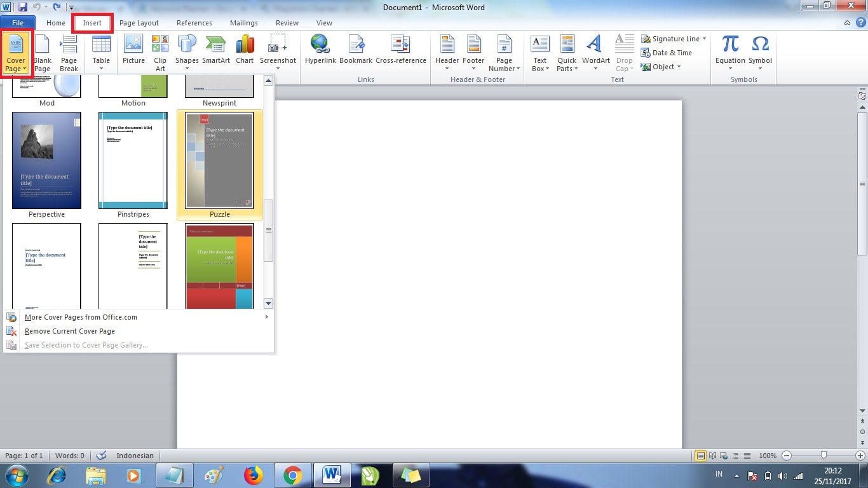Insert a Bookmark

(356, 51)
